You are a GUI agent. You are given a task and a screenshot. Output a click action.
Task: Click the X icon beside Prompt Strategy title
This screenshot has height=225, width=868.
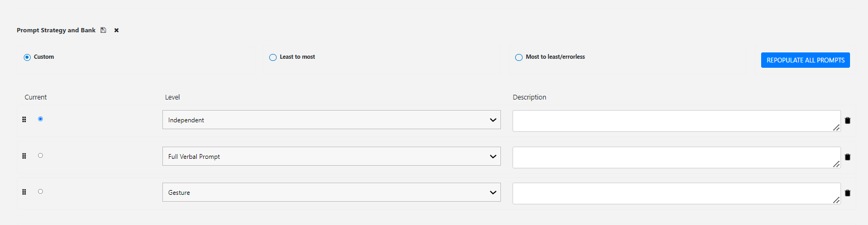point(116,30)
